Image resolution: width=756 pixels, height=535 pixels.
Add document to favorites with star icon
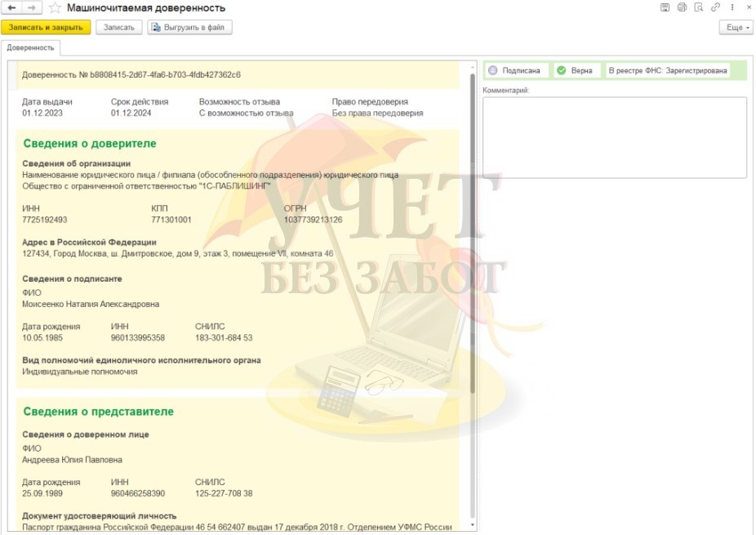coord(55,7)
